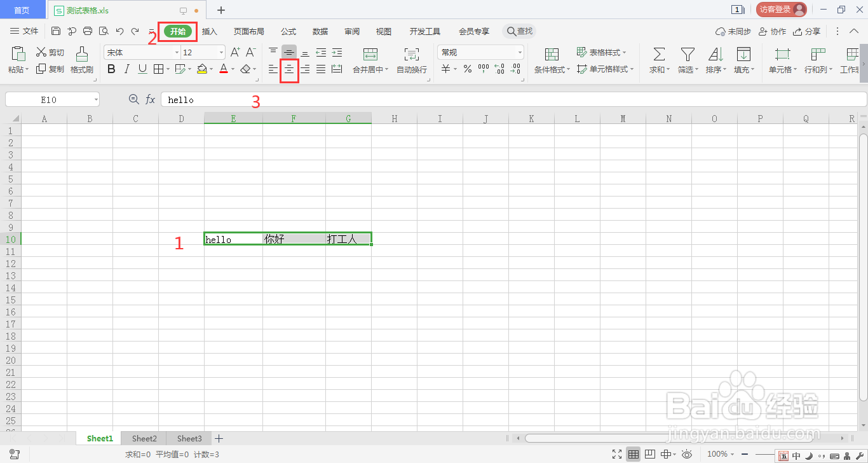The width and height of the screenshot is (868, 463).
Task: Toggle eye protection mode in status bar
Action: point(687,454)
